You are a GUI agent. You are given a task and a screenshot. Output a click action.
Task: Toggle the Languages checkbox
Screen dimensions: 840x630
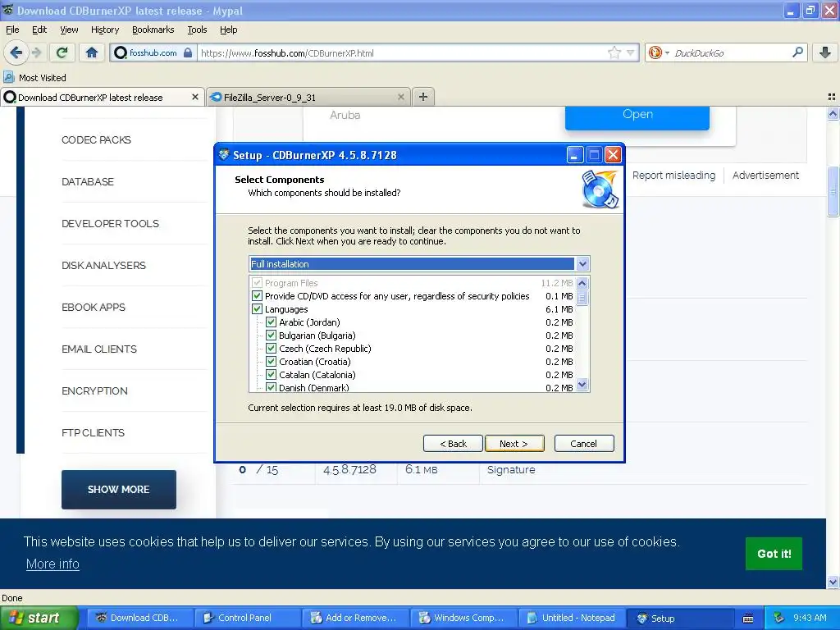[257, 309]
